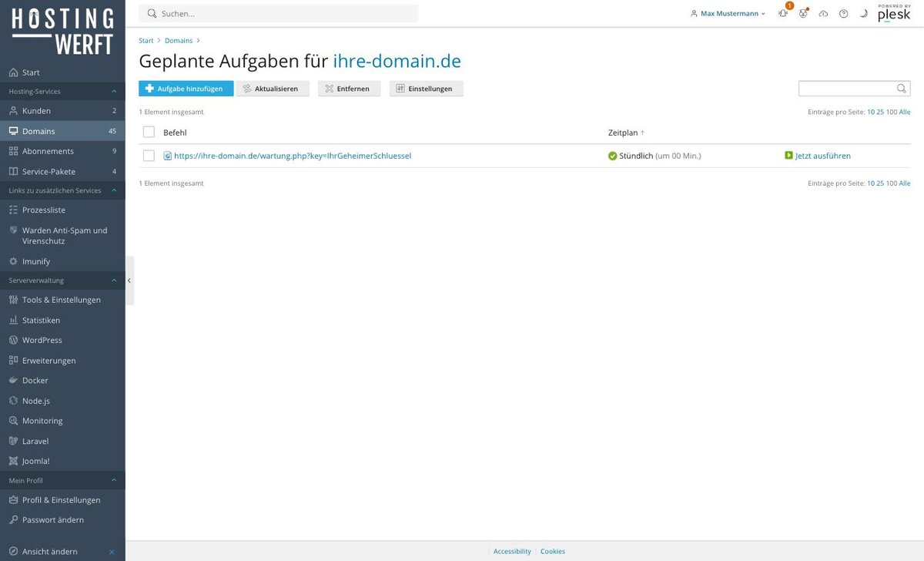924x561 pixels.
Task: Collapse the Serververwaltung section
Action: pyautogui.click(x=62, y=280)
